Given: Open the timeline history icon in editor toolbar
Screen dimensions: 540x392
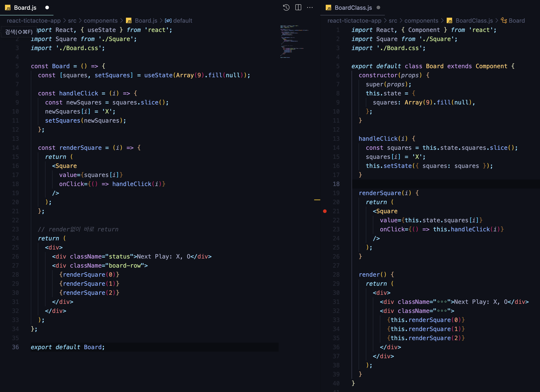Looking at the screenshot, I should (286, 8).
